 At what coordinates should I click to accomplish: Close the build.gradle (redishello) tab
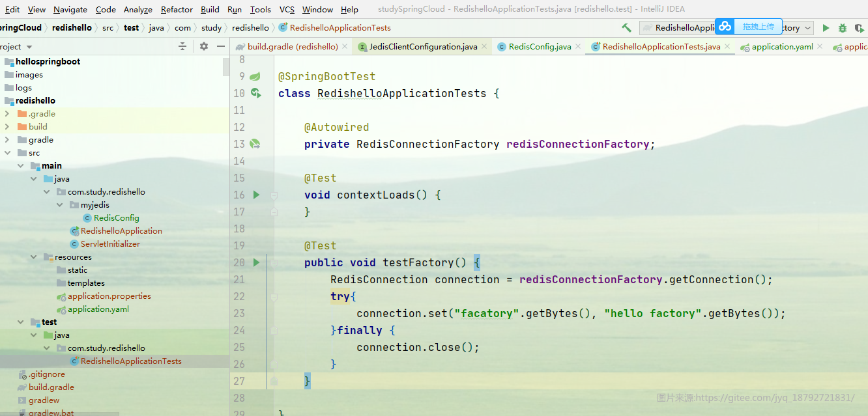345,47
